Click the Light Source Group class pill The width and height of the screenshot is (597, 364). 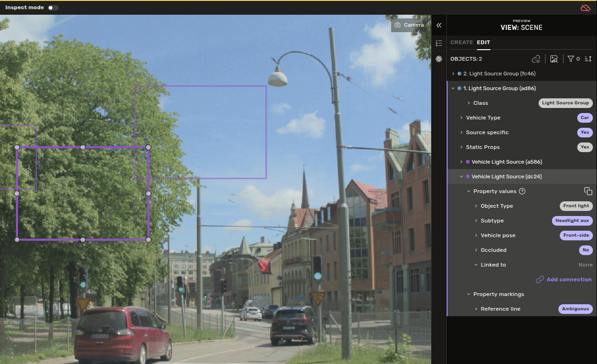[x=565, y=103]
